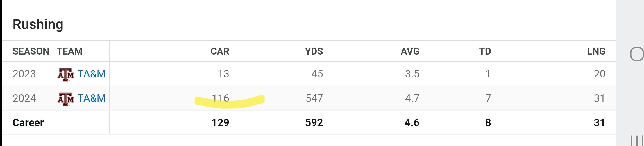Select the AVG column header
The height and width of the screenshot is (146, 644).
pos(410,51)
